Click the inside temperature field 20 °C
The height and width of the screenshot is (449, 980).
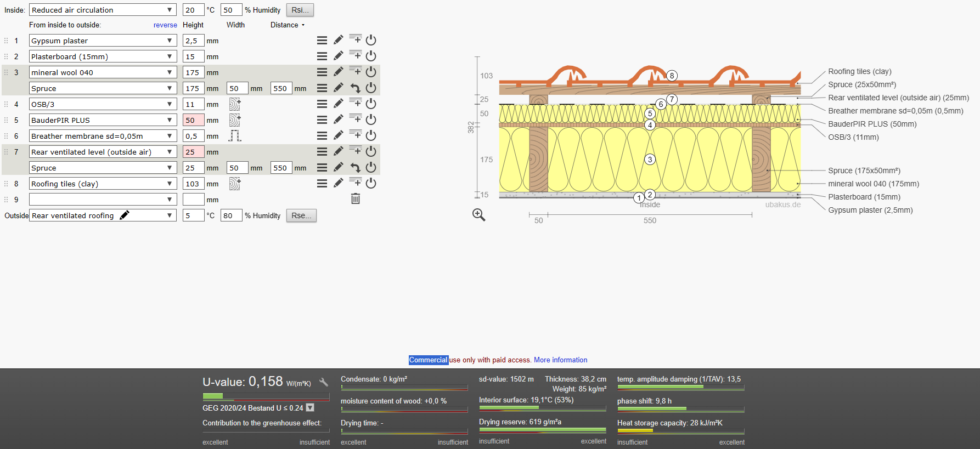pyautogui.click(x=193, y=10)
